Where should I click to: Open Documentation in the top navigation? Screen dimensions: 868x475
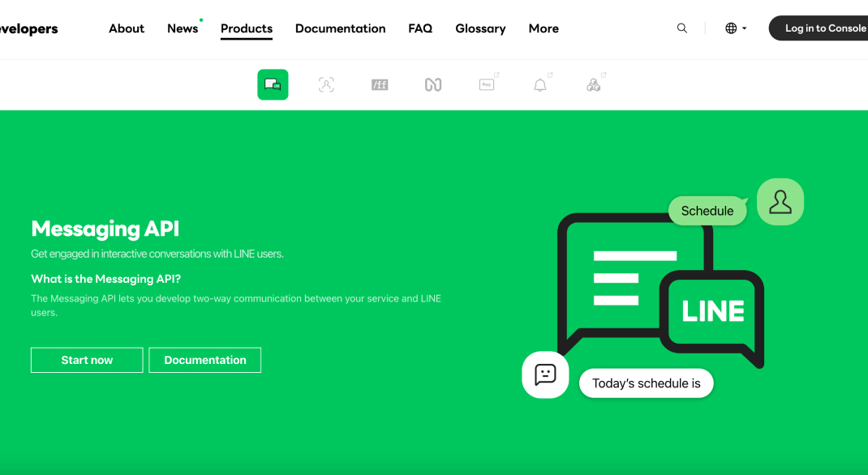pos(341,28)
